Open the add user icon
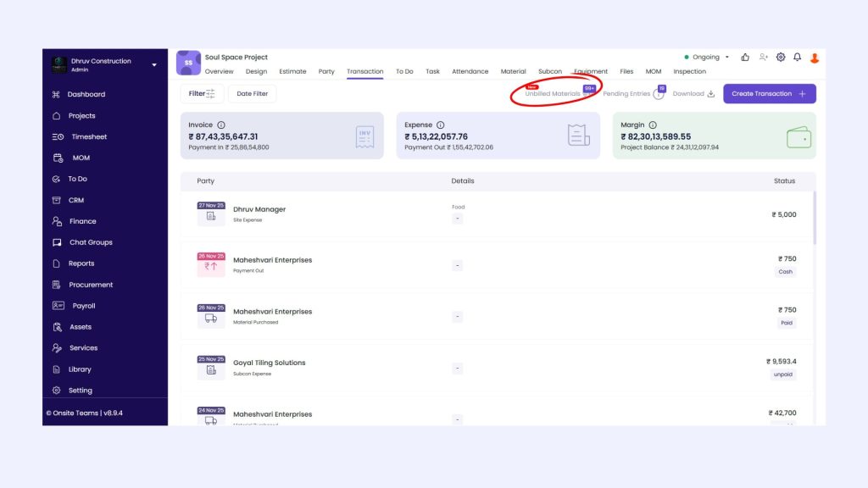This screenshot has height=488, width=868. point(763,58)
